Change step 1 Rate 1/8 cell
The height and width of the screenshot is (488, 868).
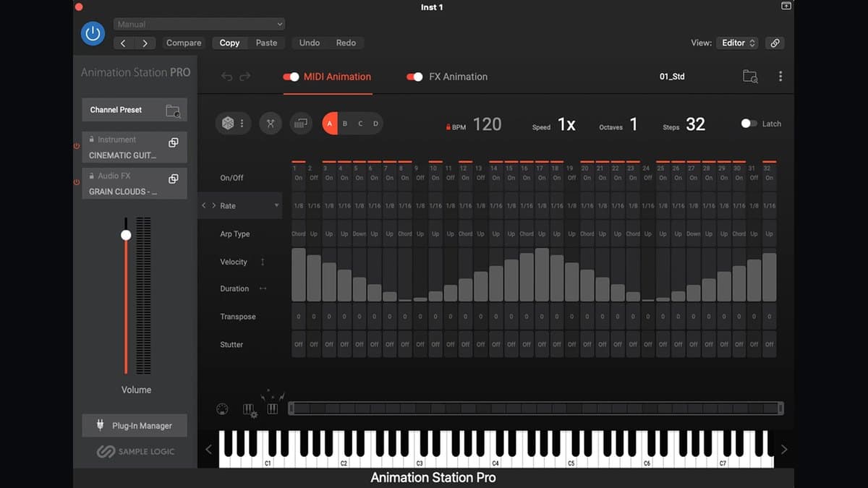(299, 206)
